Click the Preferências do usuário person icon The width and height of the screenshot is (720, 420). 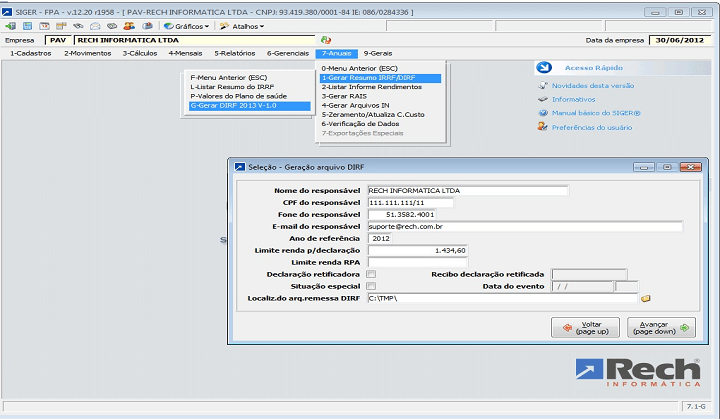(x=543, y=127)
